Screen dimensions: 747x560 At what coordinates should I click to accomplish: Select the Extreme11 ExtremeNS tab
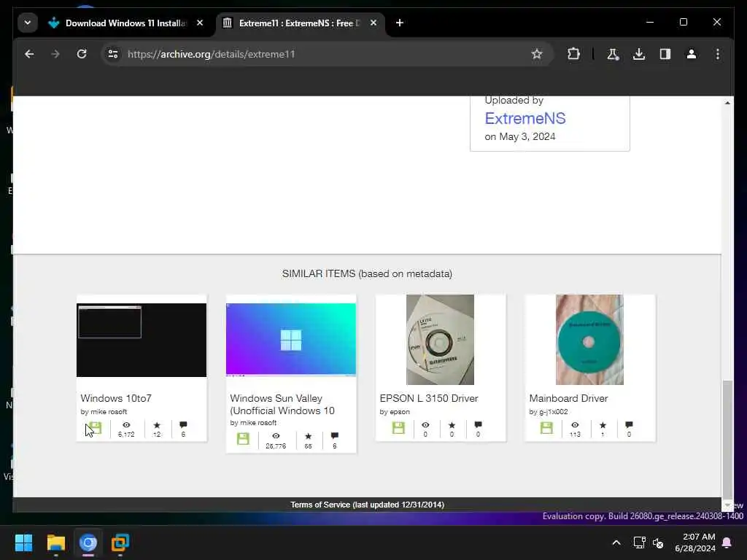coord(299,23)
